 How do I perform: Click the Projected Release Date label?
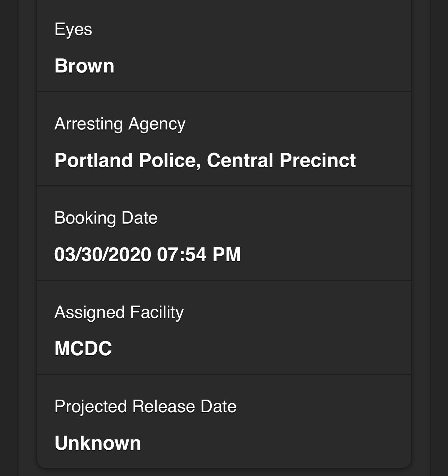[145, 406]
